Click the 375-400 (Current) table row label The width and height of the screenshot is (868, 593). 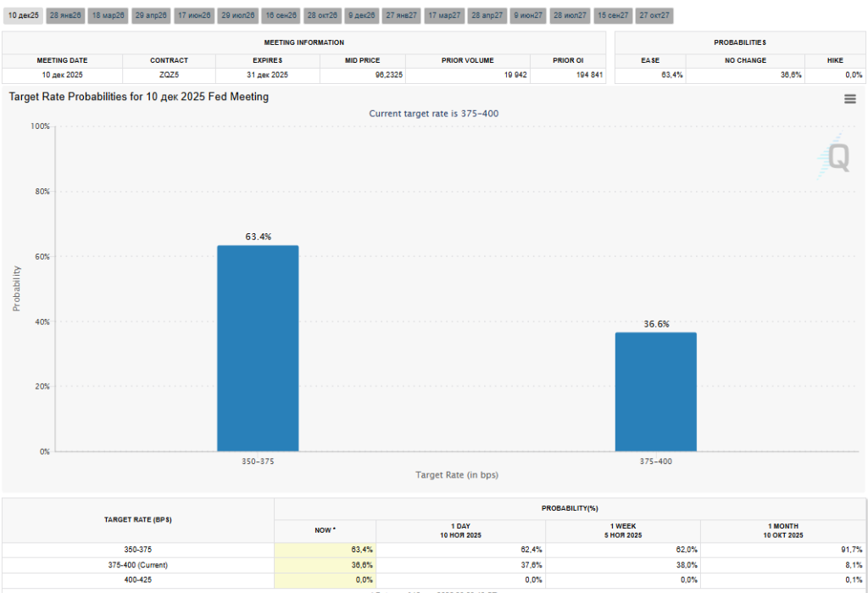point(138,564)
